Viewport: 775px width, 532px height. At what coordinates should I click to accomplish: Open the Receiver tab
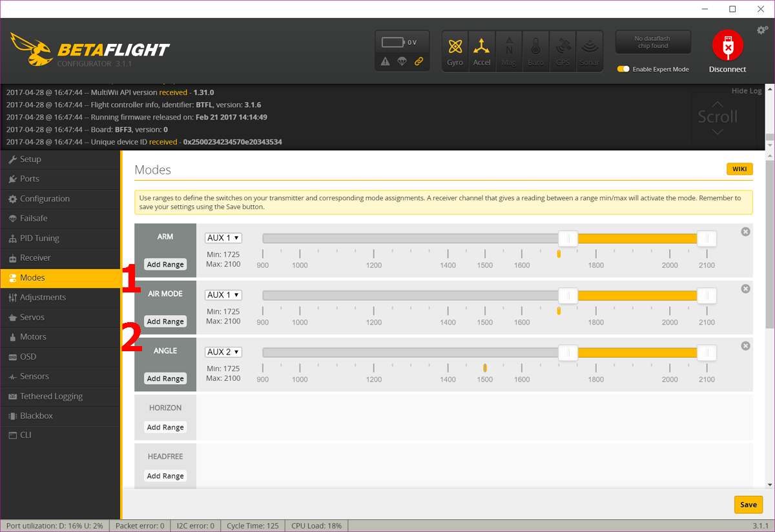pos(60,258)
